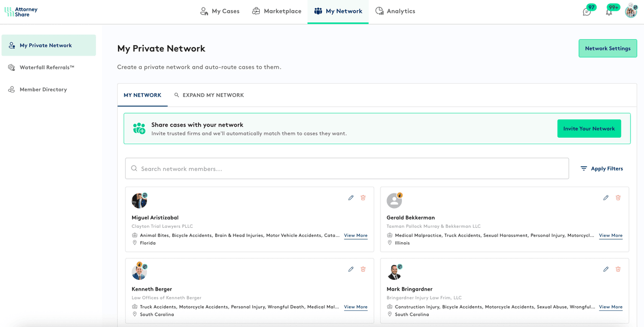This screenshot has width=644, height=327.
Task: Open the Apply Filters control
Action: [x=602, y=168]
